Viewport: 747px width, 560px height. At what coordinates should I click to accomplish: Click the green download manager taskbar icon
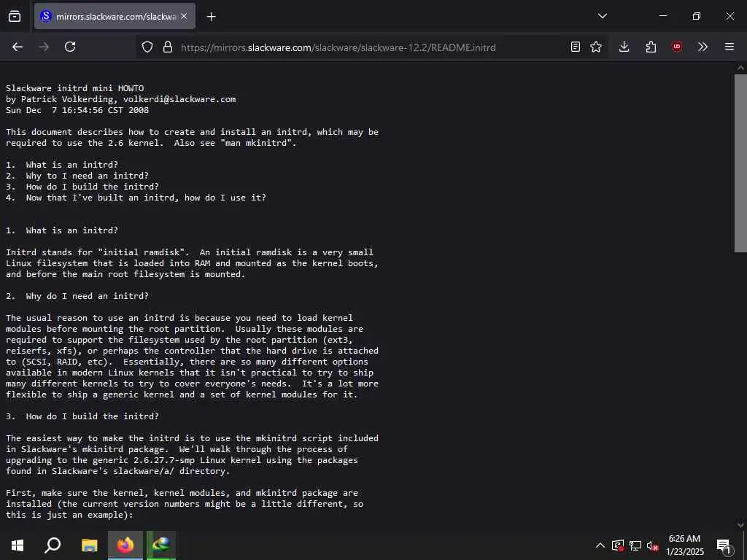[161, 545]
